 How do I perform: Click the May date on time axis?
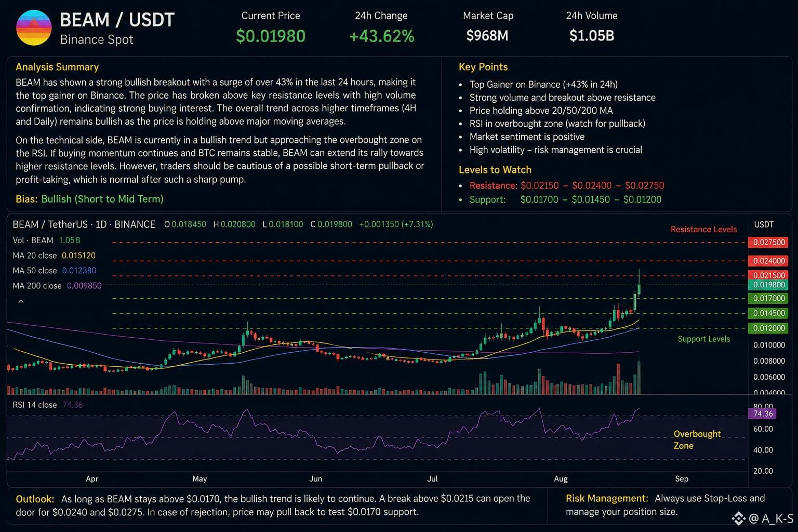[199, 478]
